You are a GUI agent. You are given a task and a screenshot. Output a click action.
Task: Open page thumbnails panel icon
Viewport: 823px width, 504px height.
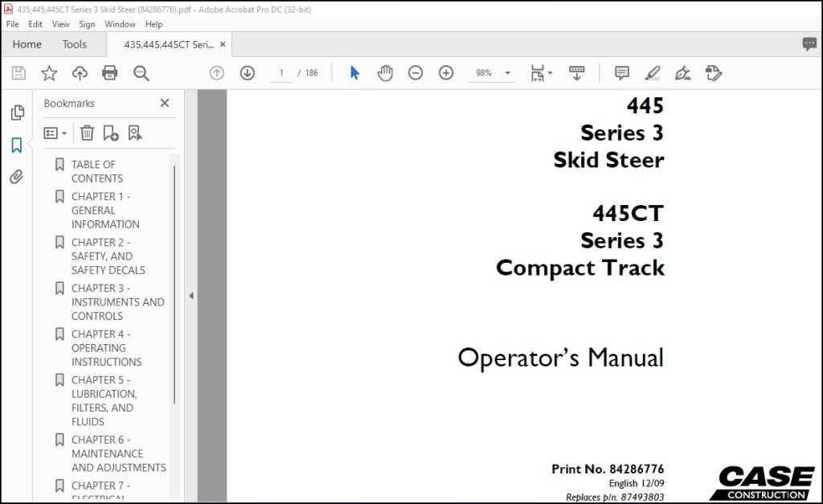click(18, 113)
